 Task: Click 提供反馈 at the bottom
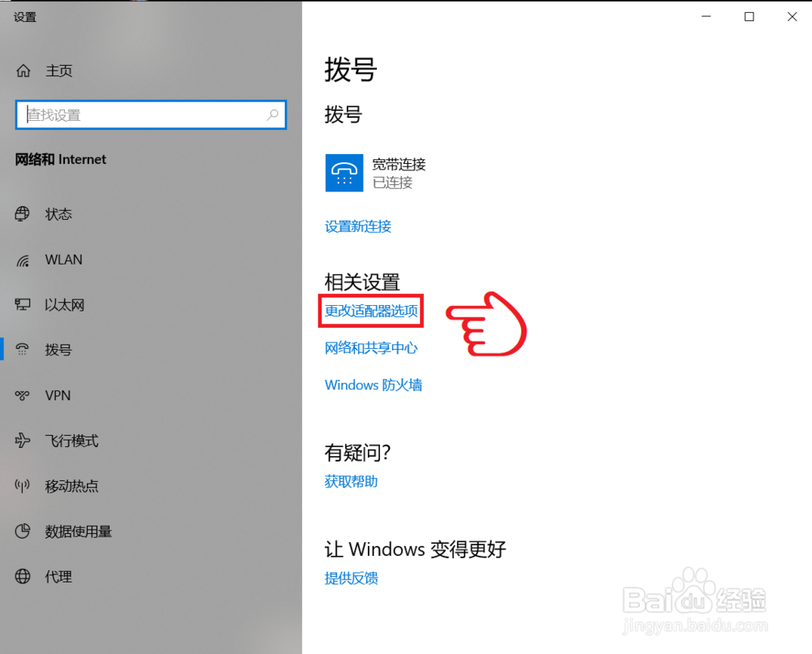pos(350,578)
